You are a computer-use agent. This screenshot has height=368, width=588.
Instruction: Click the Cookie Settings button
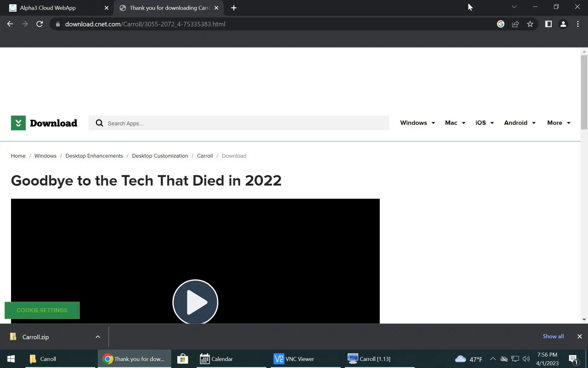[42, 310]
